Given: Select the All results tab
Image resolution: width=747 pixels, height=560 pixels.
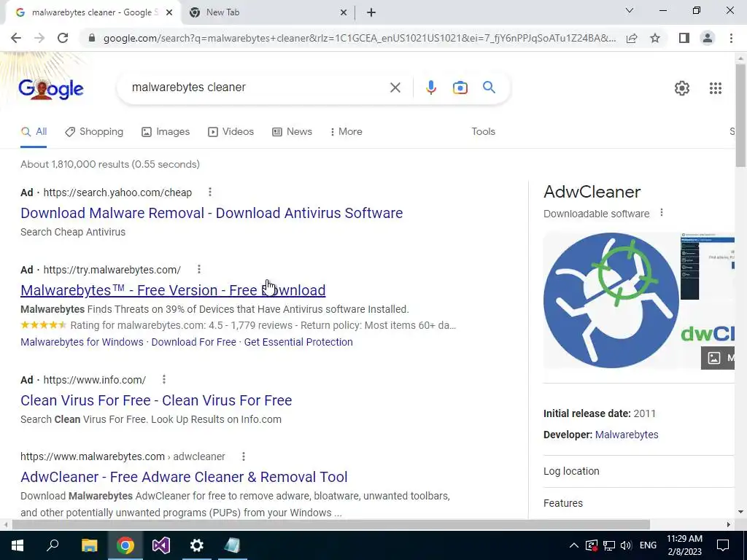Looking at the screenshot, I should tap(34, 132).
